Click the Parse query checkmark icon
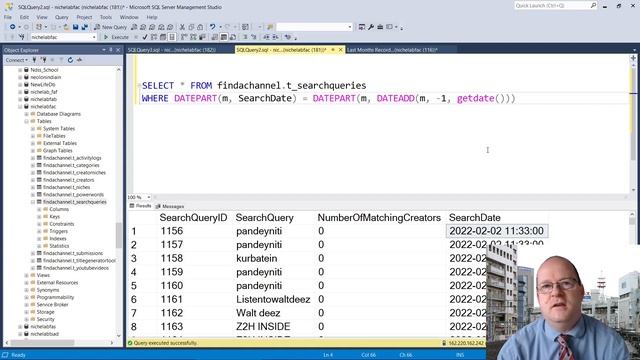This screenshot has height=360, width=640. click(145, 37)
